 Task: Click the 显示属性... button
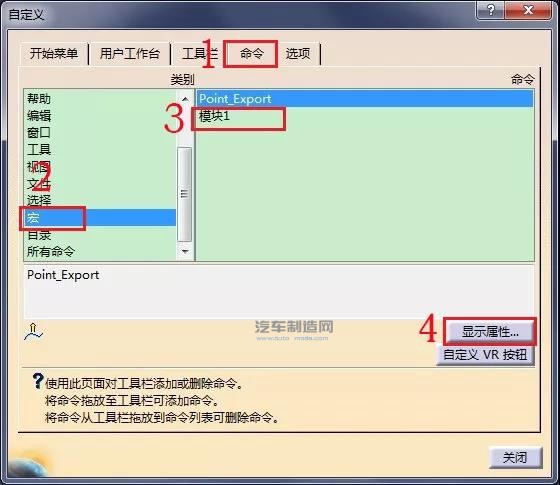tap(490, 331)
